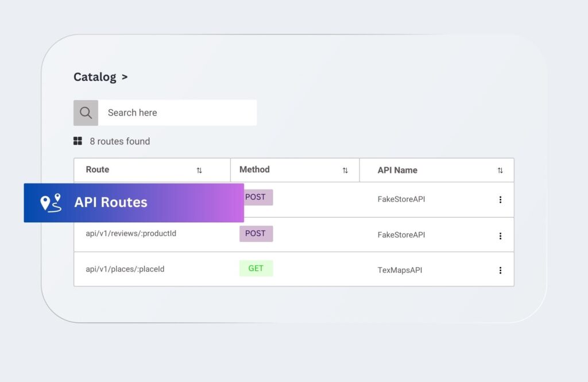Sort by Method column arrows
The height and width of the screenshot is (382, 588).
(345, 171)
